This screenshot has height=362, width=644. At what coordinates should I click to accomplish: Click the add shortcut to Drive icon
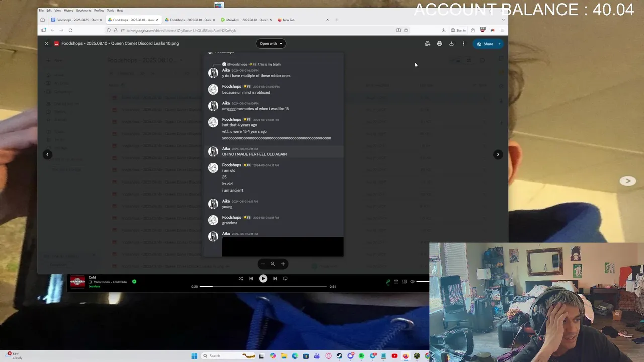pyautogui.click(x=427, y=44)
